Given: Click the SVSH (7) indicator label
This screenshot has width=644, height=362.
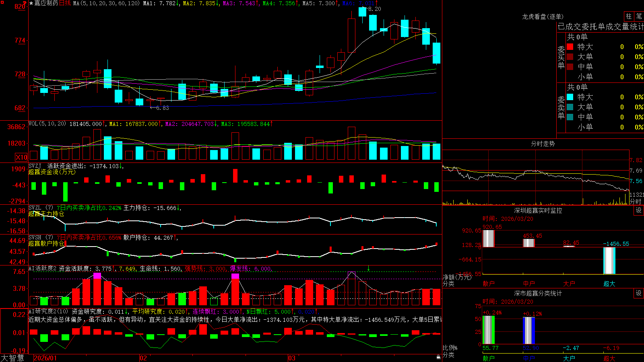Looking at the screenshot, I should [x=41, y=237].
